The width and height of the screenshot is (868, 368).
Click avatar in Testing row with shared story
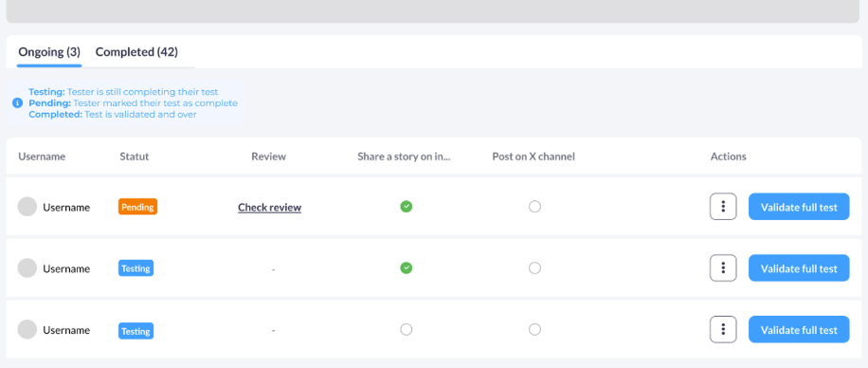(x=27, y=268)
